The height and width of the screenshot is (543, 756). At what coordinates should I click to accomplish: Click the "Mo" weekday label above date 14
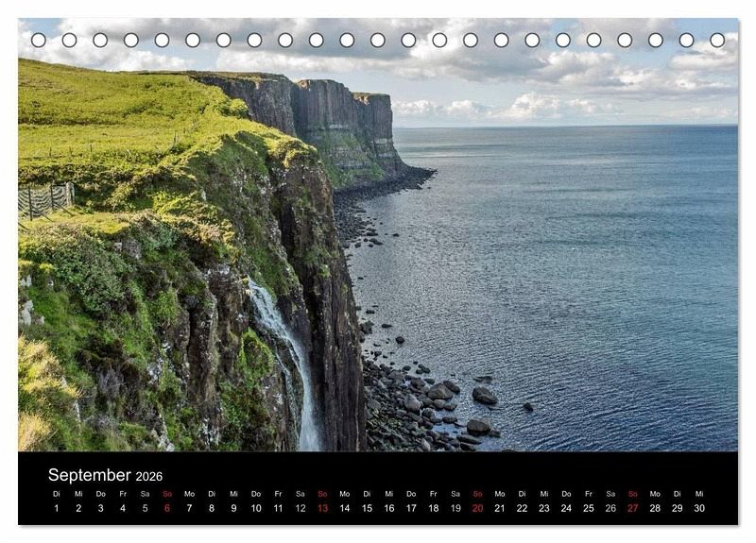pyautogui.click(x=345, y=494)
